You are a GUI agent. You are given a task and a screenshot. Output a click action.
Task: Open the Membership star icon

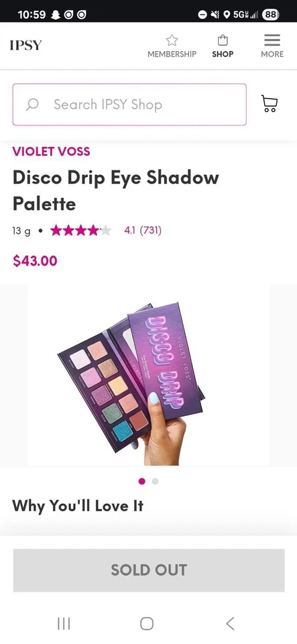pyautogui.click(x=172, y=40)
